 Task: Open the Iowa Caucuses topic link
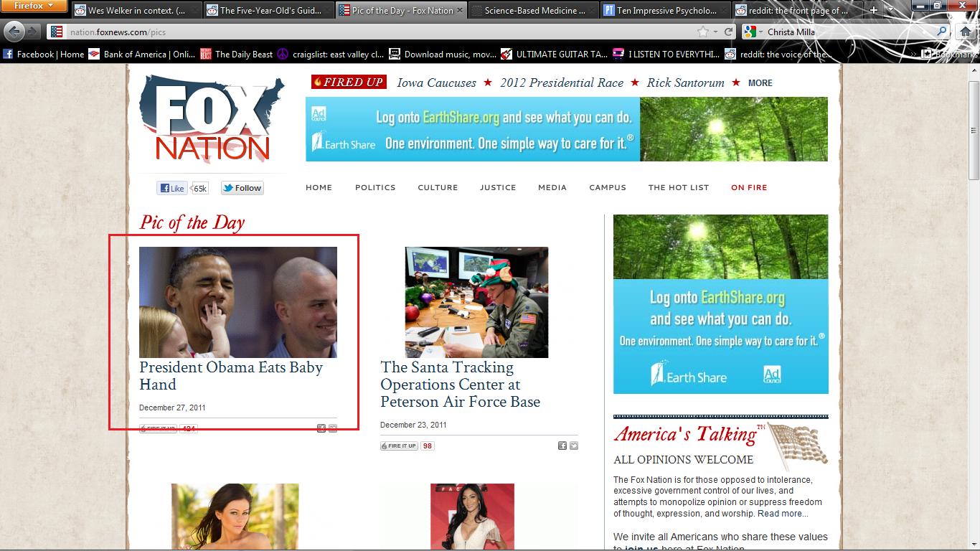(436, 83)
